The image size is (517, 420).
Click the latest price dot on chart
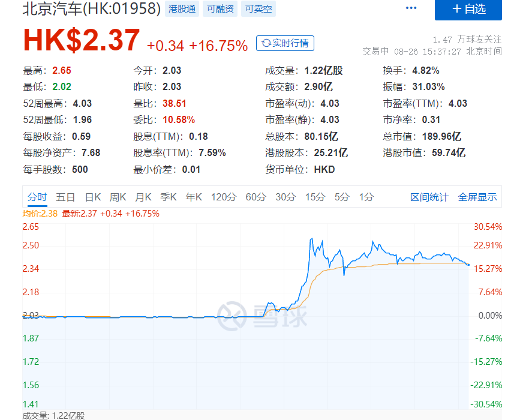click(468, 264)
